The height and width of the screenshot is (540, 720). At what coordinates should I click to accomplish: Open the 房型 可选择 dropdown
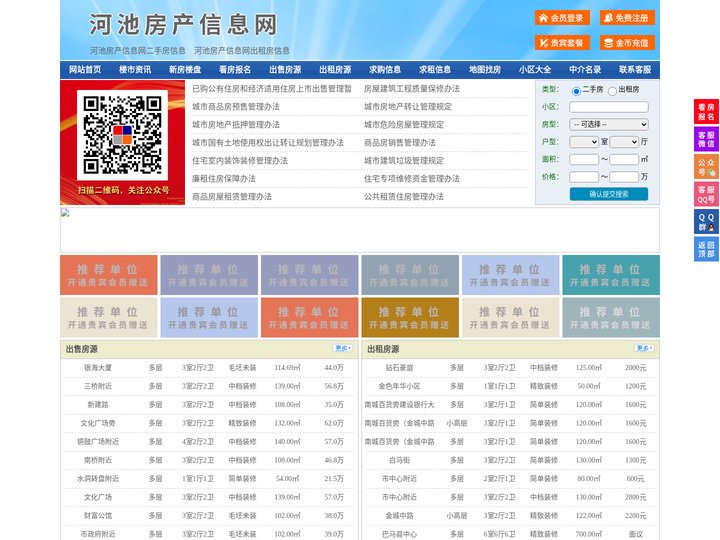click(x=608, y=124)
